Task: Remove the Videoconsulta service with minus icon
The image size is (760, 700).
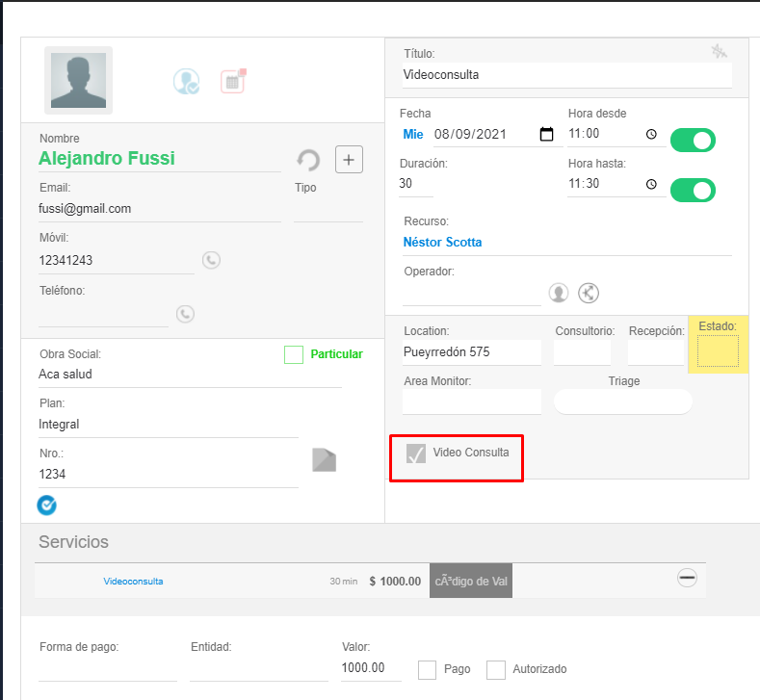Action: 687,578
